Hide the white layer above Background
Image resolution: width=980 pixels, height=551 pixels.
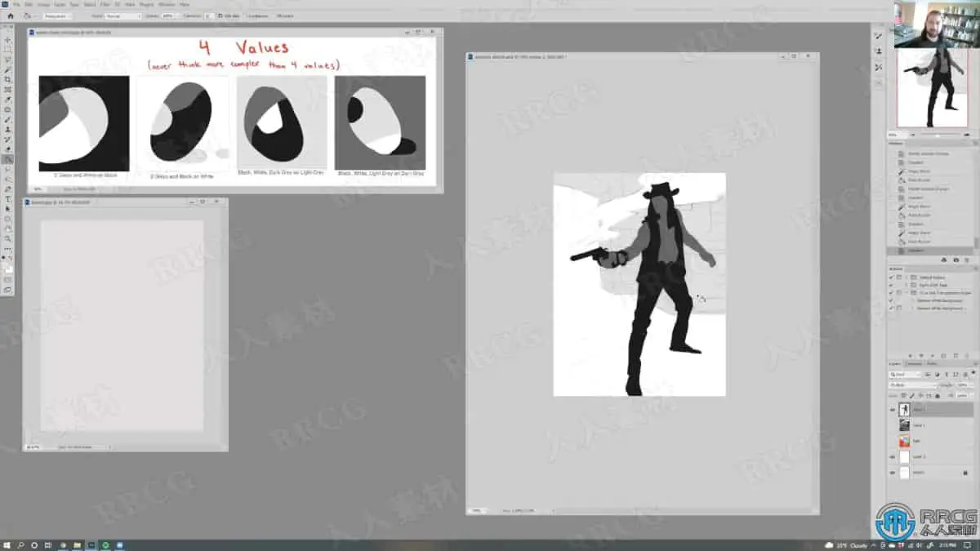pyautogui.click(x=892, y=456)
